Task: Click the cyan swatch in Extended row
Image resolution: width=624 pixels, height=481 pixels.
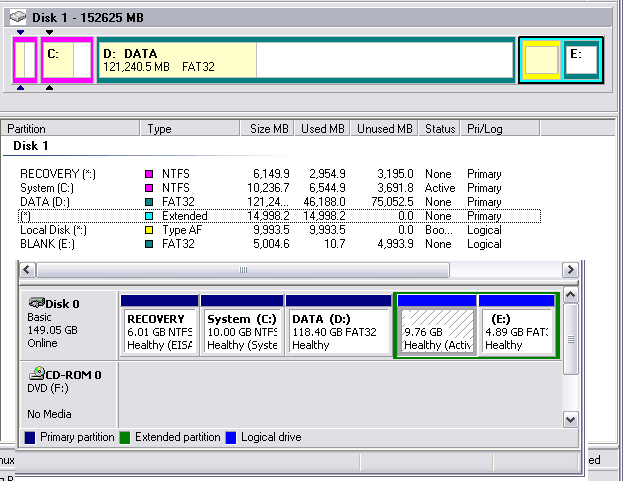Action: click(149, 216)
